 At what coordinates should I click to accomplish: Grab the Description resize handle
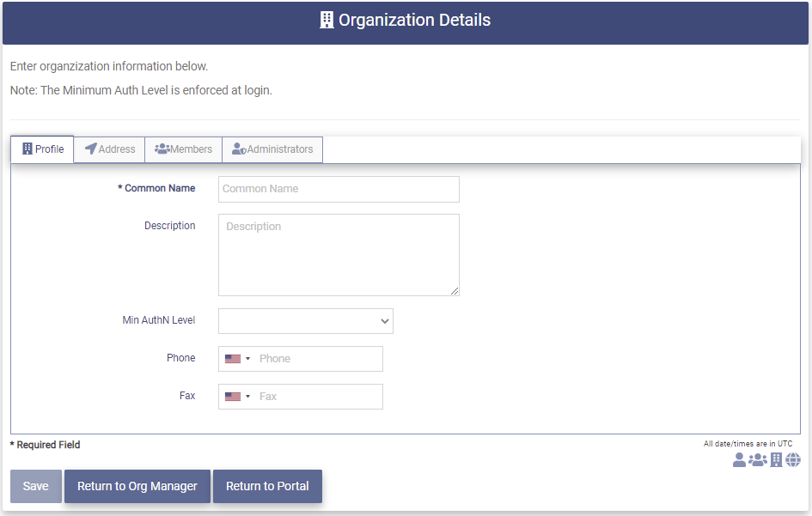pos(455,291)
